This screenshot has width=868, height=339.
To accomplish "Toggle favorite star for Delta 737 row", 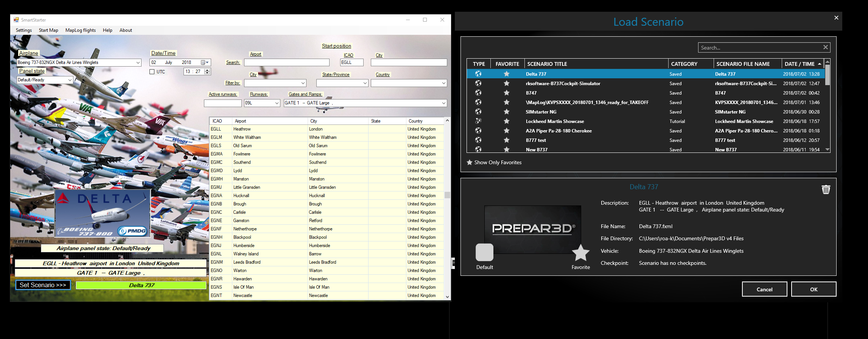I will pyautogui.click(x=507, y=74).
